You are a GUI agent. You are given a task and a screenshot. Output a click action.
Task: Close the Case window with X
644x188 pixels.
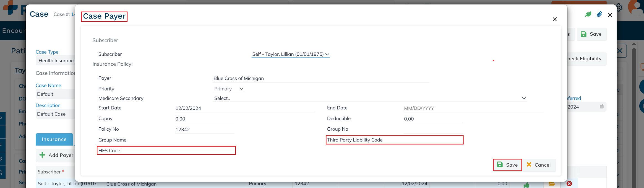610,15
